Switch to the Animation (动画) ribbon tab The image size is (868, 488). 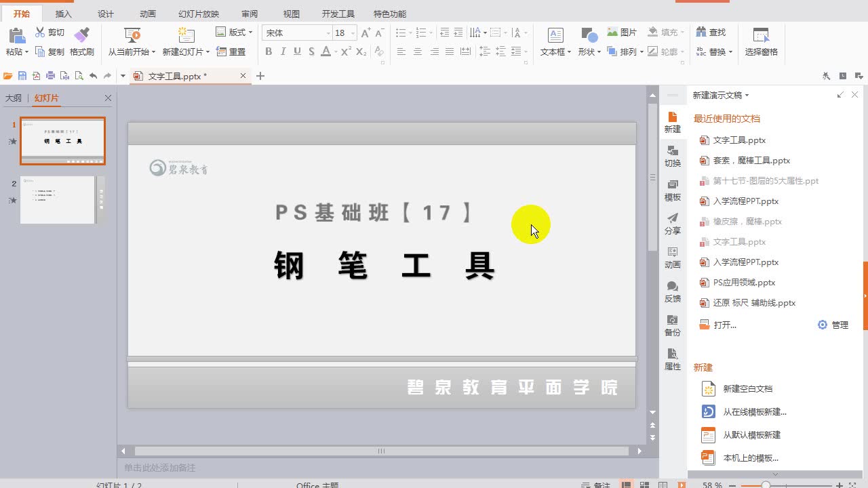coord(148,14)
